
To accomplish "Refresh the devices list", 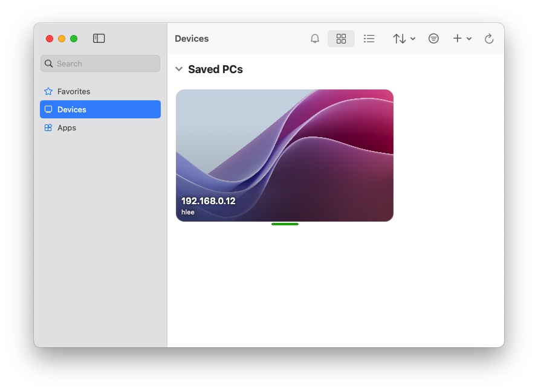I will [x=489, y=39].
